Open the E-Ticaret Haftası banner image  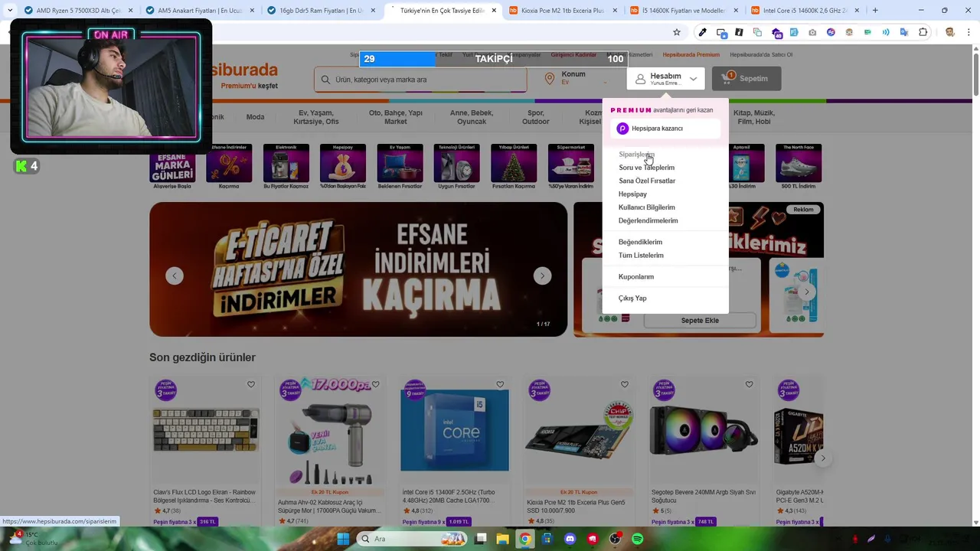click(358, 269)
